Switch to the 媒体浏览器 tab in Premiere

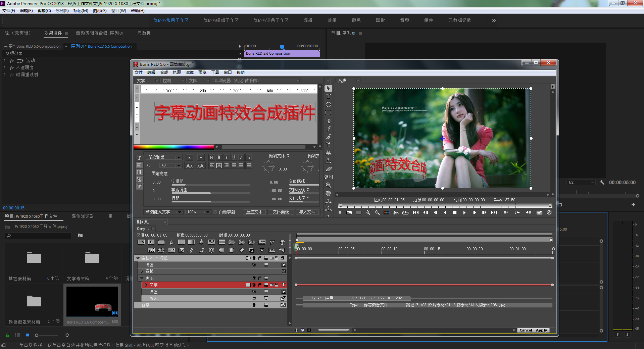click(83, 216)
